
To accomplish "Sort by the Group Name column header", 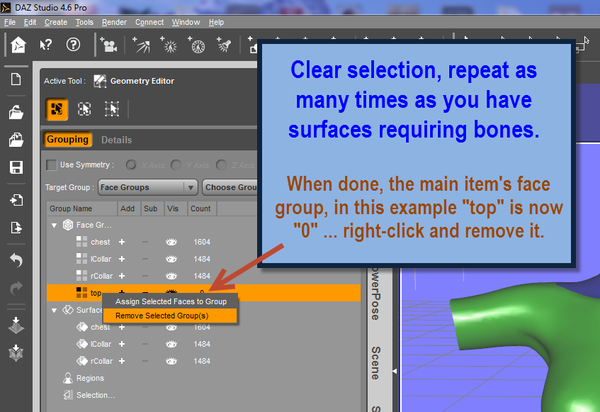I will [82, 209].
